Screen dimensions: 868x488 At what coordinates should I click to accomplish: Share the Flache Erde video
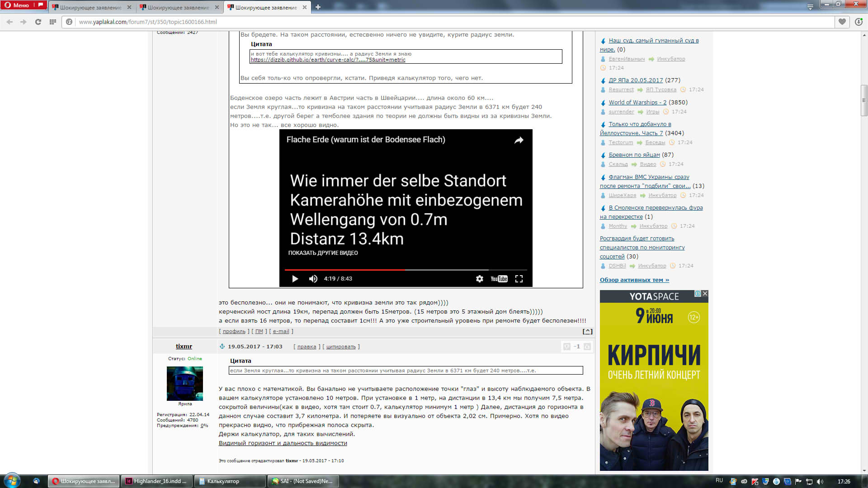click(519, 140)
